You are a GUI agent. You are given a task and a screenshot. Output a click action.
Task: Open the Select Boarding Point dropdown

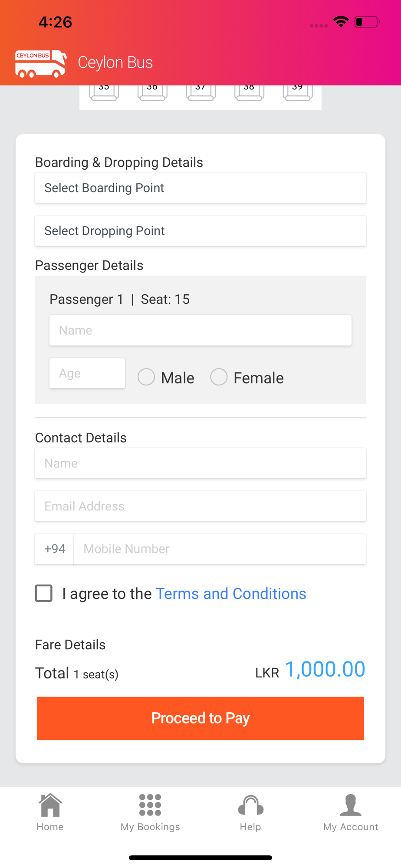pos(200,188)
